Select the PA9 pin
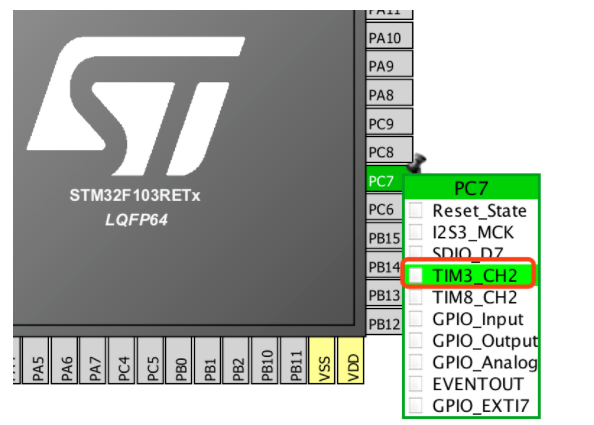This screenshot has height=425, width=594. [x=389, y=64]
